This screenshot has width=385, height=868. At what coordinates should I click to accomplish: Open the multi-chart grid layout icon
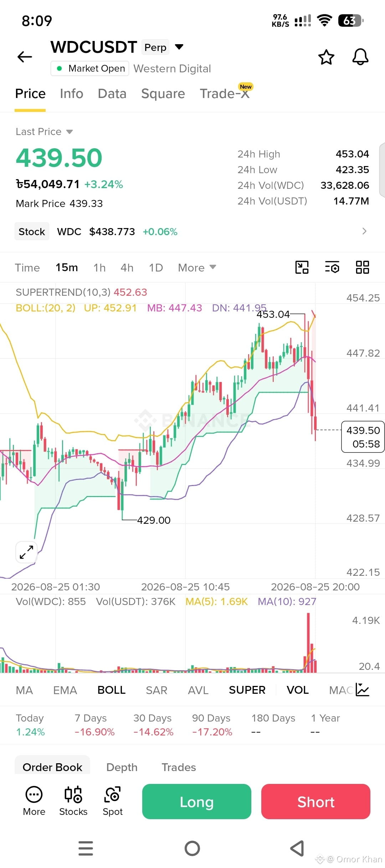(x=362, y=267)
